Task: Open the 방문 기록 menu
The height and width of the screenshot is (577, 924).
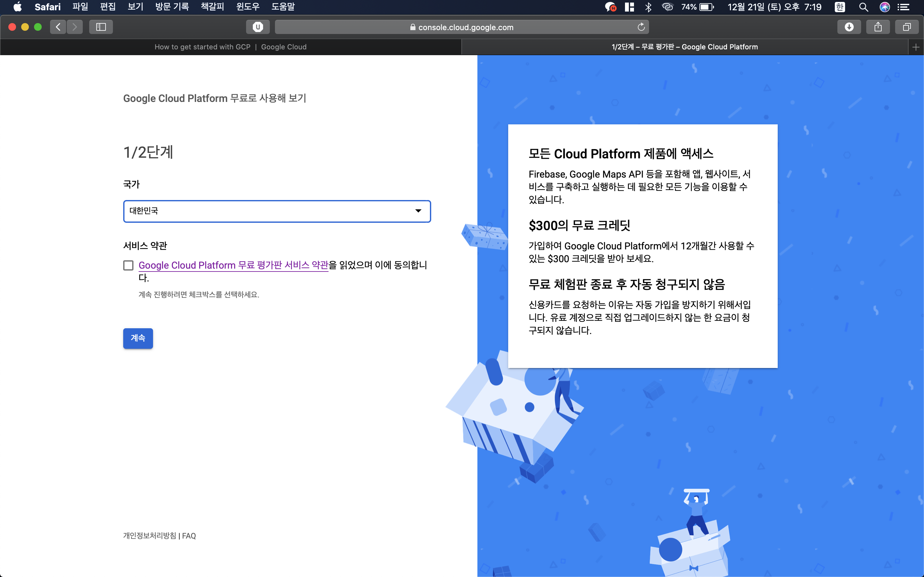Action: pos(172,7)
